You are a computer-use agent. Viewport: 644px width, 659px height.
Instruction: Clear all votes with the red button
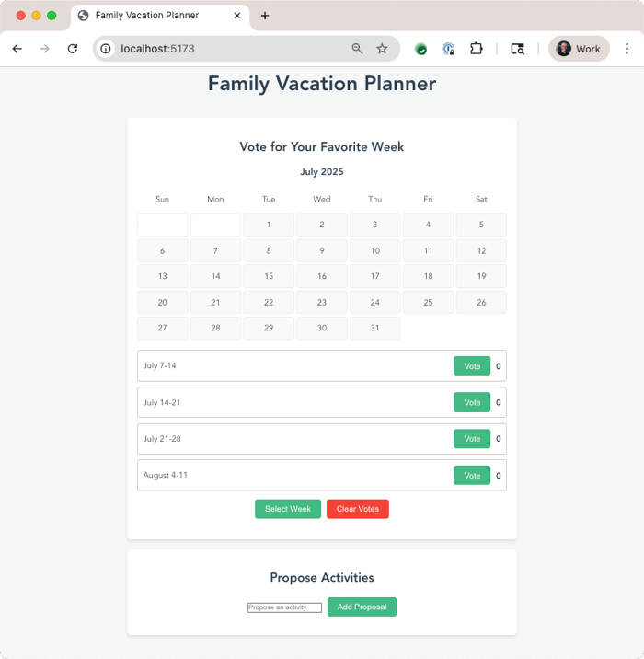tap(358, 509)
